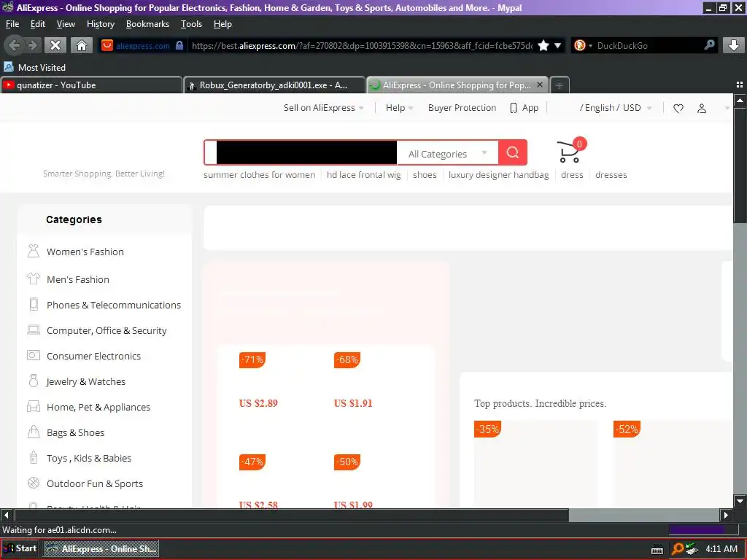This screenshot has width=747, height=560.
Task: Open the account user icon
Action: tap(701, 108)
